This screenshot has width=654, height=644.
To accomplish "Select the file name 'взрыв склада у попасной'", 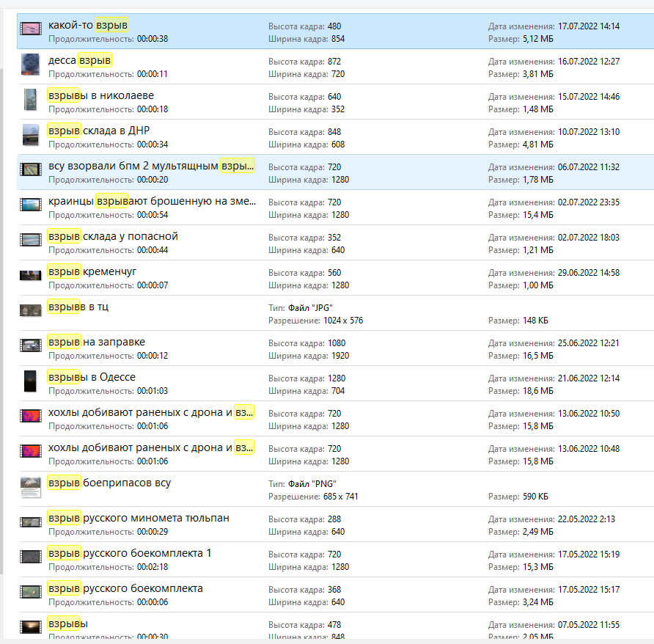I will click(x=113, y=236).
